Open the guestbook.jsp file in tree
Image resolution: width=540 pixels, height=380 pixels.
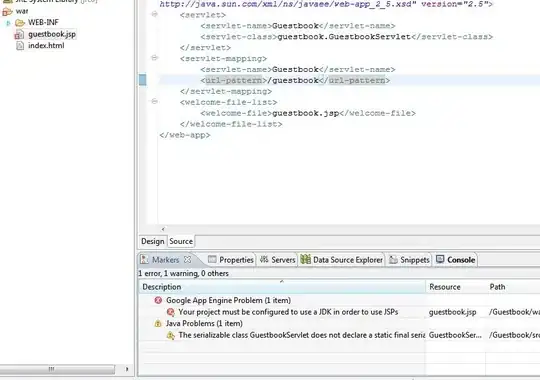point(52,34)
